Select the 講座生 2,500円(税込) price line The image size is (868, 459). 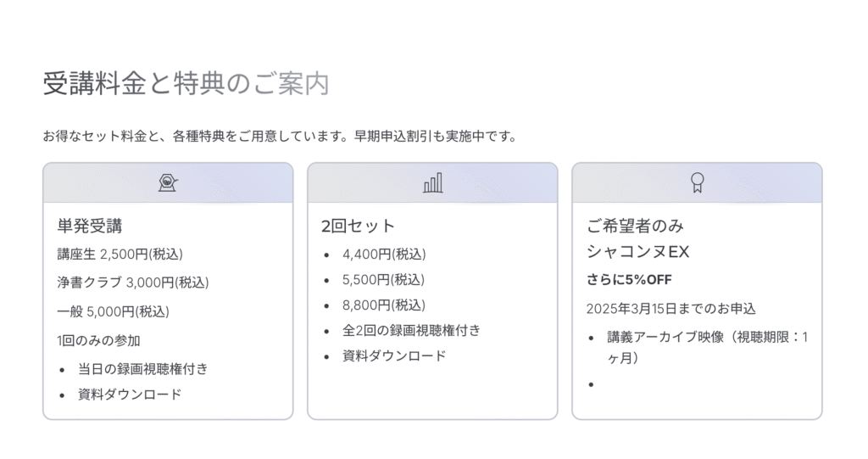pyautogui.click(x=120, y=254)
